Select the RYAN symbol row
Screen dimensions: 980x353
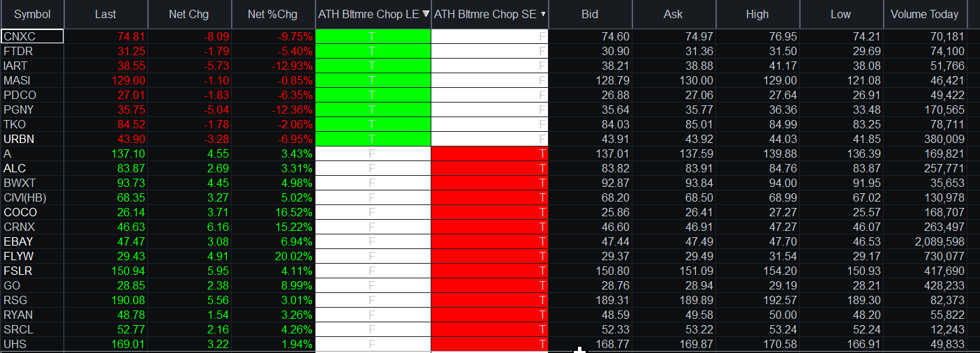click(32, 315)
